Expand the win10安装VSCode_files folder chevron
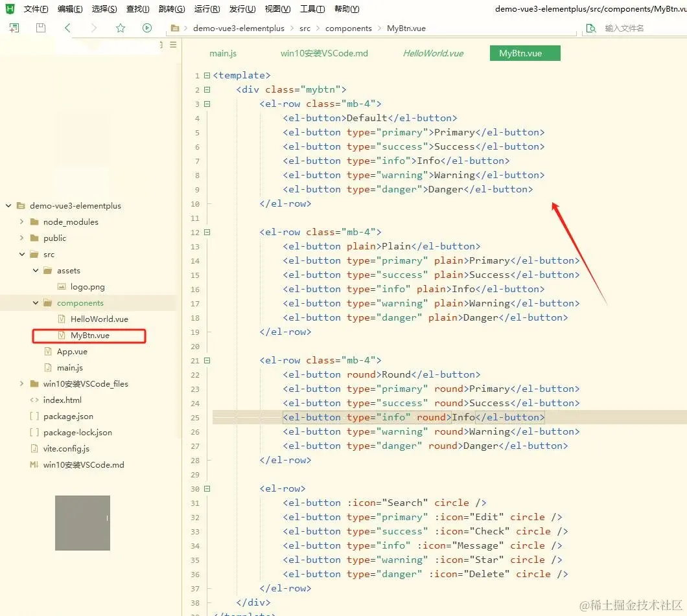Screen dimensions: 687x616 [21, 383]
